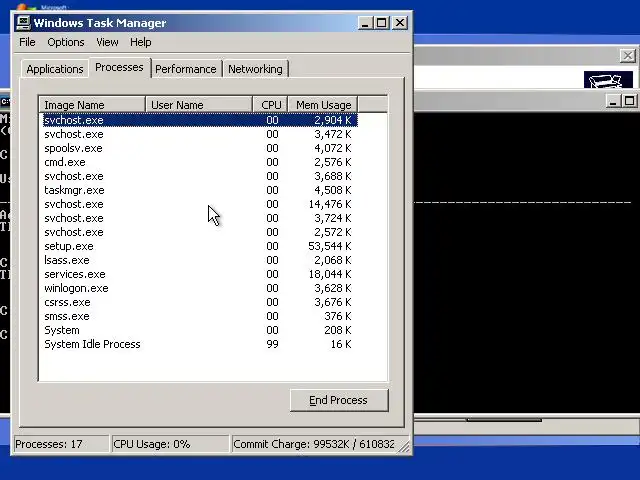Image resolution: width=640 pixels, height=480 pixels.
Task: Select the System Idle Process row
Action: click(200, 344)
